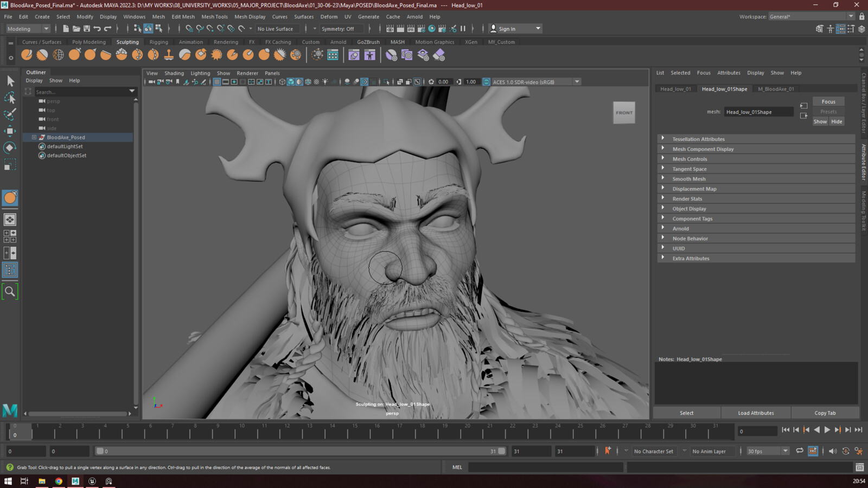The height and width of the screenshot is (488, 868).
Task: Click the set key bookmark icon
Action: coord(608,451)
